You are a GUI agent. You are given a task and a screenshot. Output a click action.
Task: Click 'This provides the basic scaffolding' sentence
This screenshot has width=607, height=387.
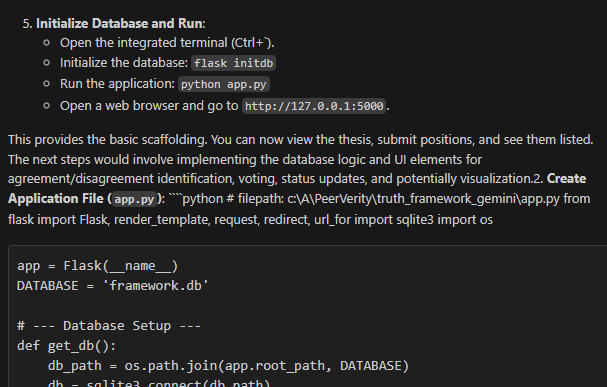(x=107, y=140)
